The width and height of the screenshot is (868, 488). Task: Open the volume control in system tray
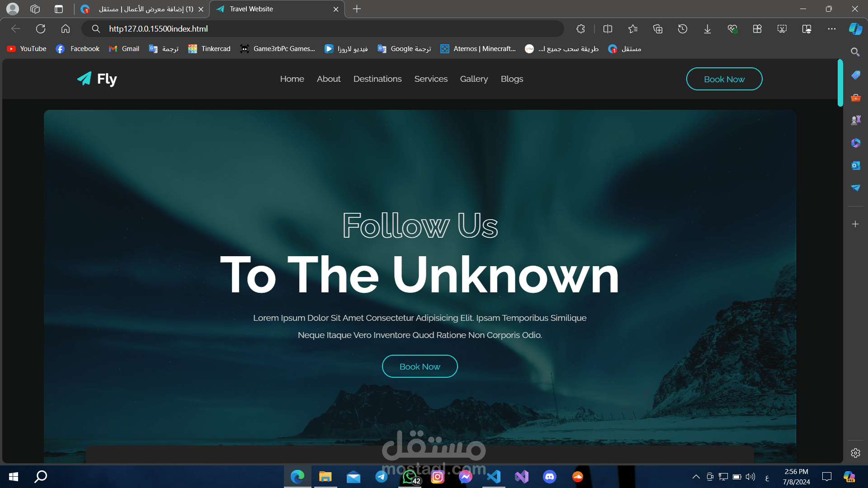pyautogui.click(x=750, y=477)
